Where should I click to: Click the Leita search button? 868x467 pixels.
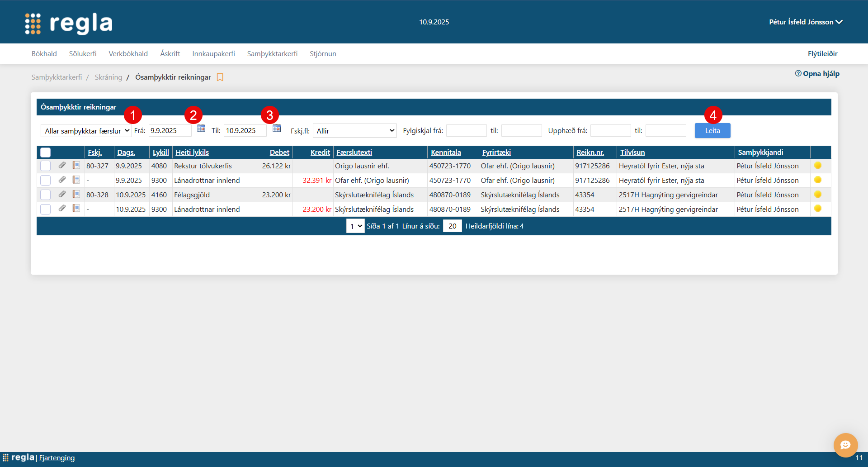click(x=712, y=131)
